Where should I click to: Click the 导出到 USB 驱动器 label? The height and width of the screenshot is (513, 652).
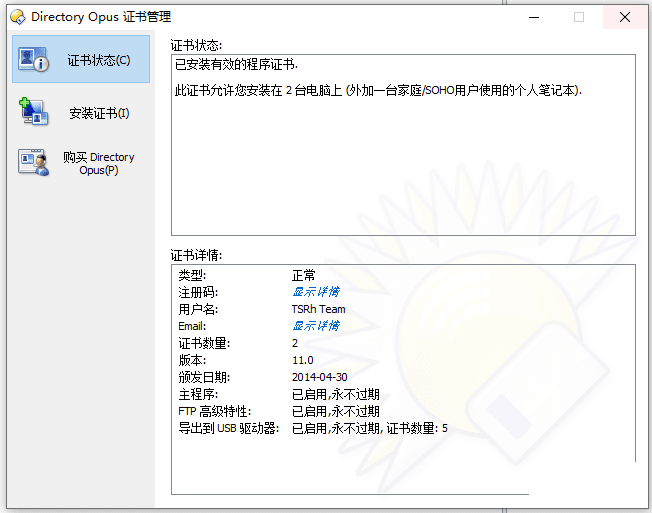click(229, 428)
